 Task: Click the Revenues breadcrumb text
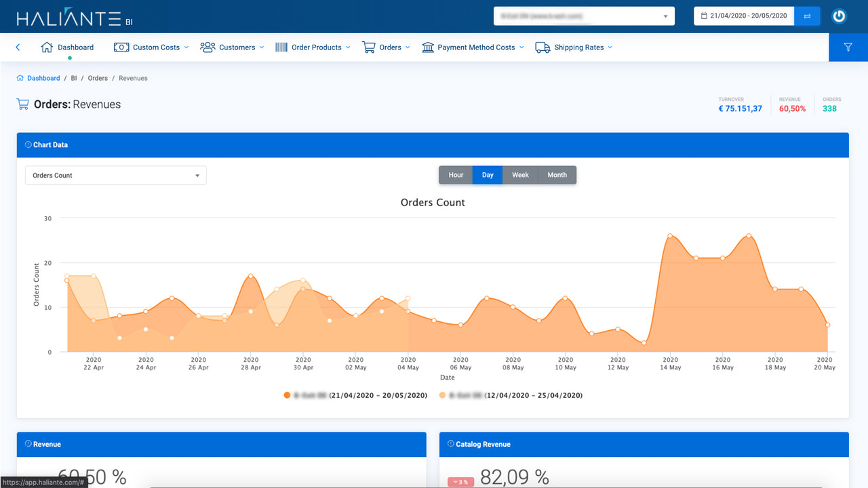click(133, 78)
